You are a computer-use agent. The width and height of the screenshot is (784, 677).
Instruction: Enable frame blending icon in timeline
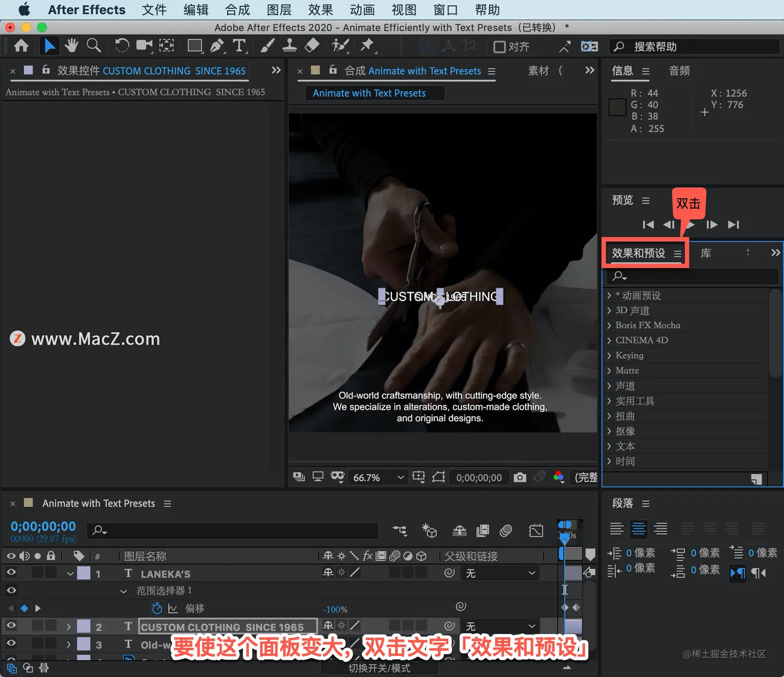click(x=483, y=530)
